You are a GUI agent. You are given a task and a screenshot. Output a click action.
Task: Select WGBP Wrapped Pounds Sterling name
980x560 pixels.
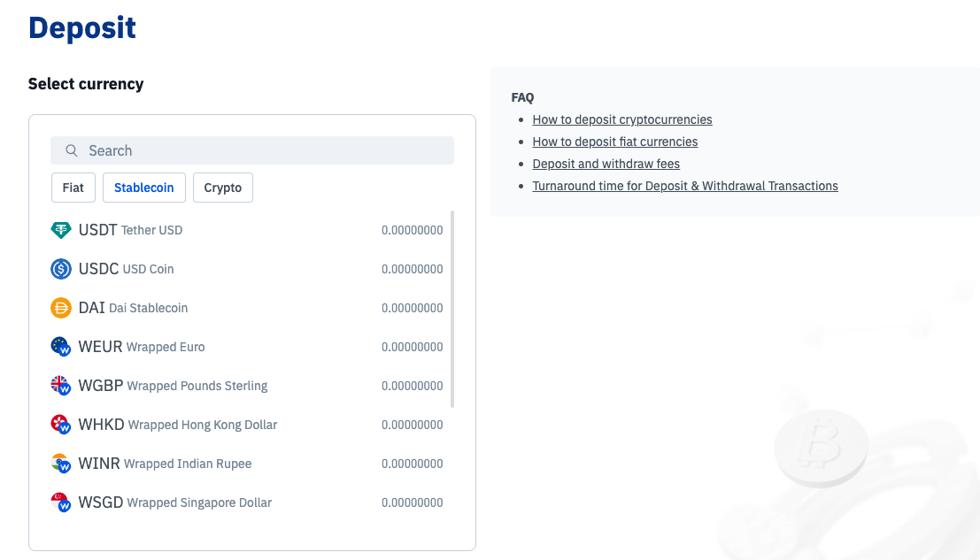click(173, 386)
